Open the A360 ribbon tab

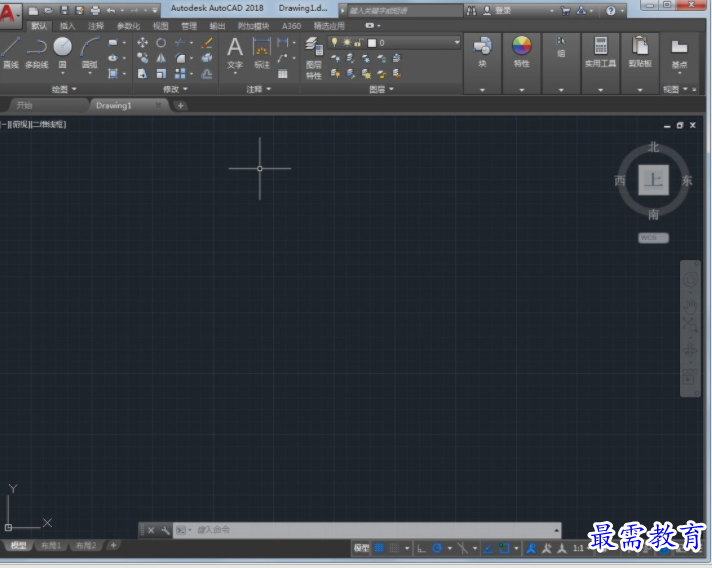click(292, 26)
